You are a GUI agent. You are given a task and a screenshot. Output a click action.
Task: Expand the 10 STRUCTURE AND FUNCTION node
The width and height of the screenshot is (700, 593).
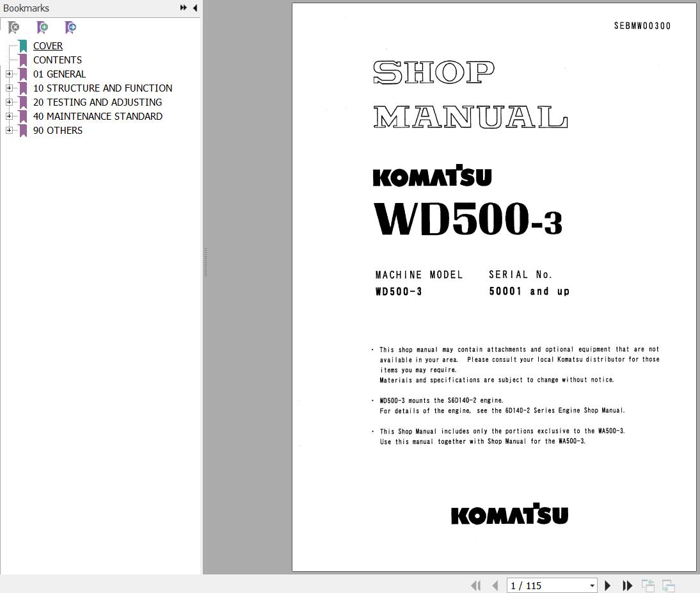(x=9, y=88)
